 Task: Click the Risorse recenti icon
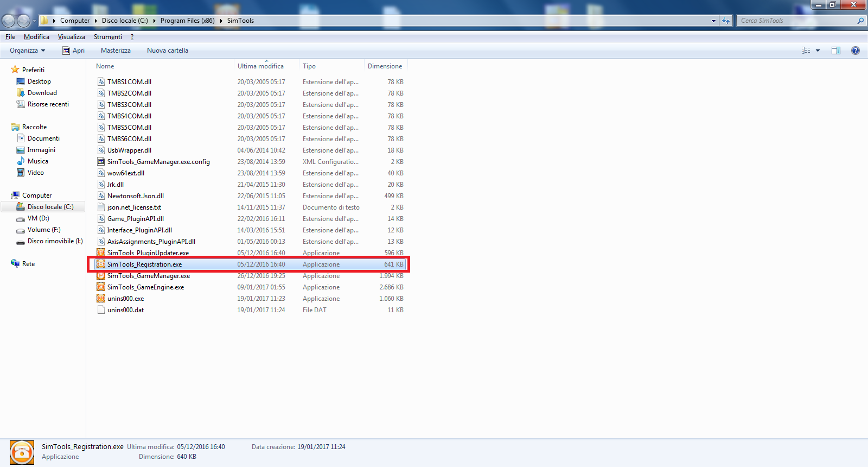(21, 104)
